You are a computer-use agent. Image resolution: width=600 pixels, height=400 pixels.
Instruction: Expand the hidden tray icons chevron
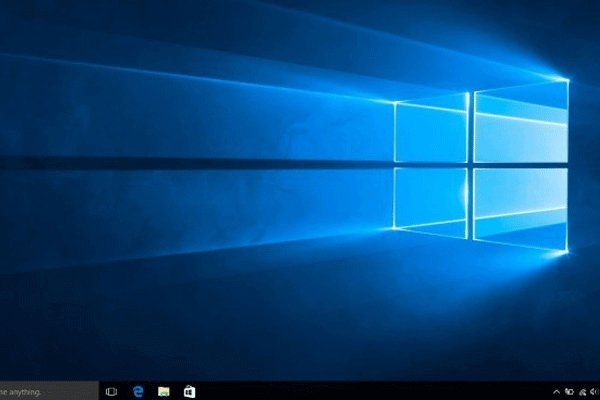[556, 391]
